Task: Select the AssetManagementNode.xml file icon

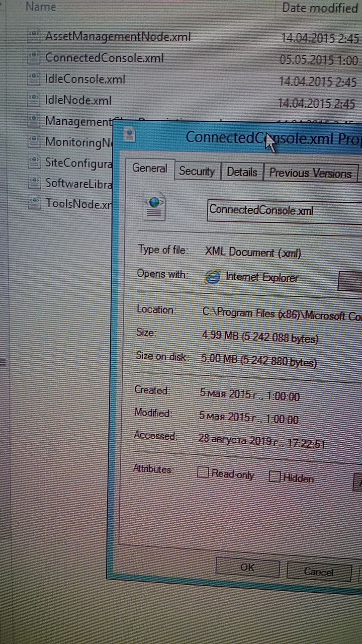Action: 34,36
